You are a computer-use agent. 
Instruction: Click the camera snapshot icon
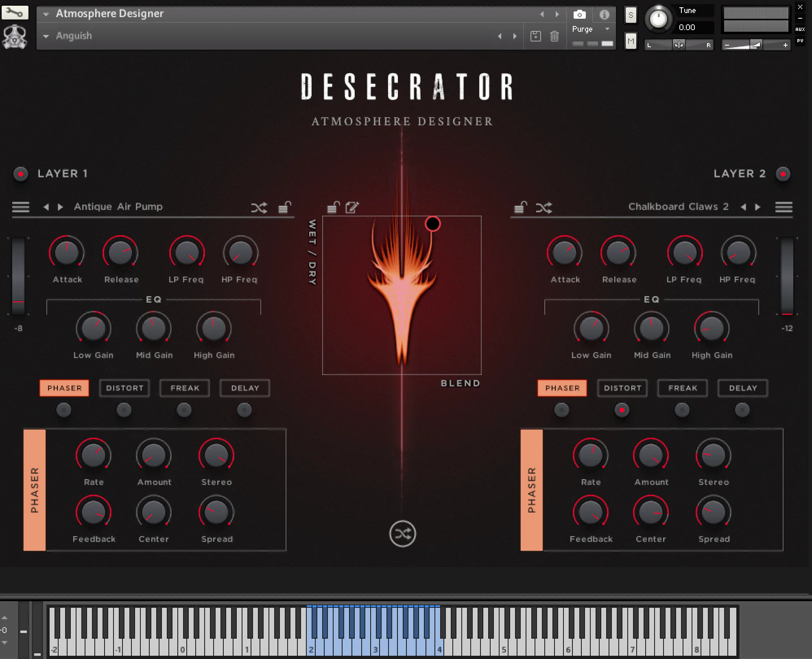(579, 15)
